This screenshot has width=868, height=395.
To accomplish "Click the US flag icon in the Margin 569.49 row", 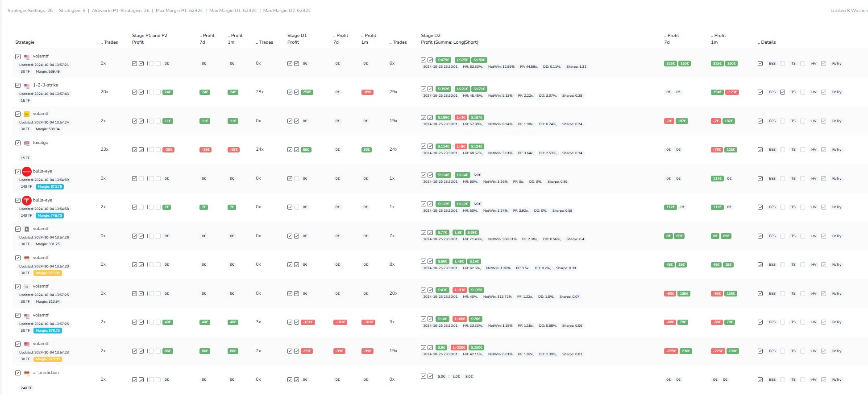I will (27, 57).
